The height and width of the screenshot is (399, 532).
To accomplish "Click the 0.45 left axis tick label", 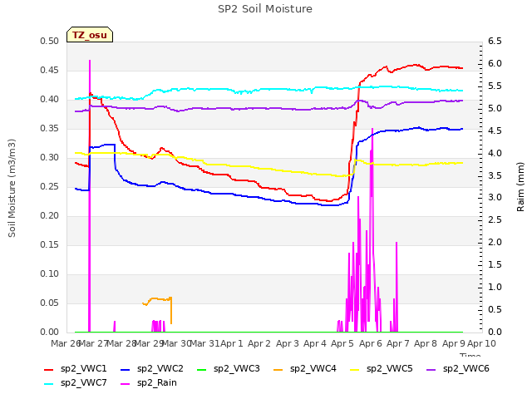I will click(50, 70).
